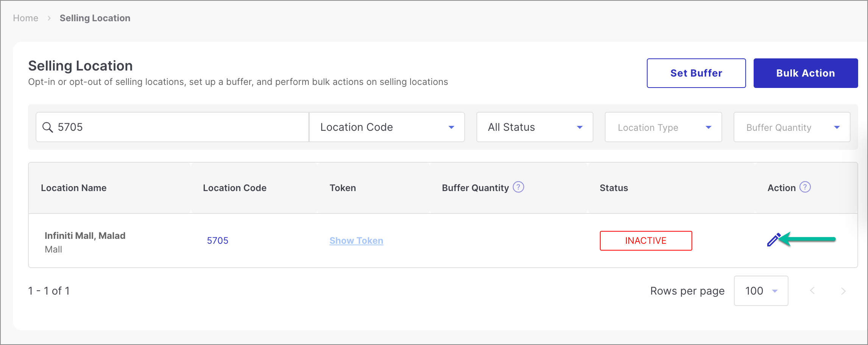868x345 pixels.
Task: Click the Buffer Quantity column header text
Action: point(475,188)
